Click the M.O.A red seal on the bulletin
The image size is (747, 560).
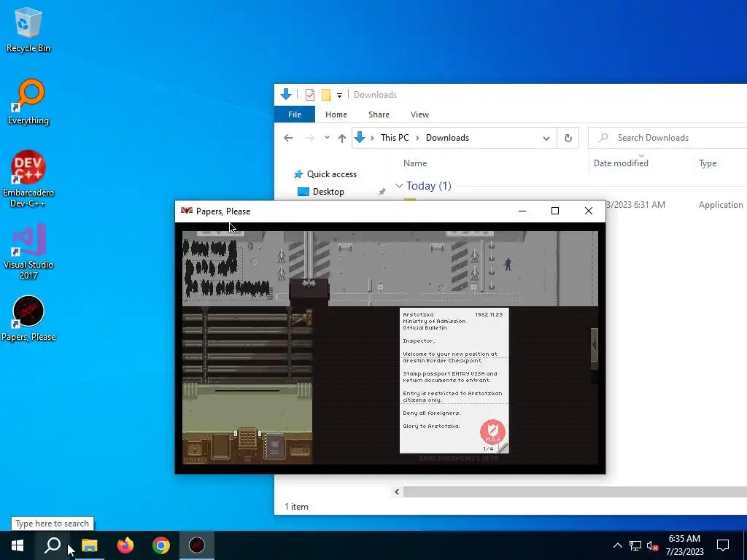click(492, 432)
